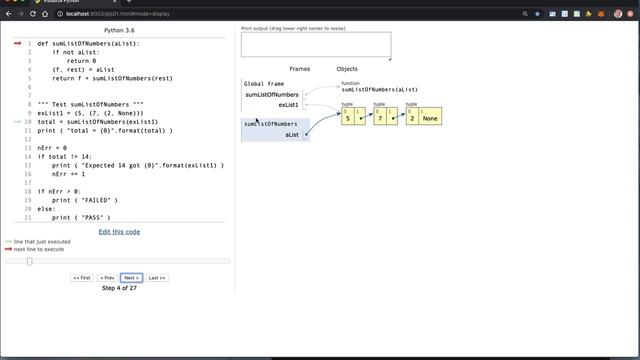Open the Edit this code link
Viewport: 640px width, 360px height.
[x=119, y=231]
